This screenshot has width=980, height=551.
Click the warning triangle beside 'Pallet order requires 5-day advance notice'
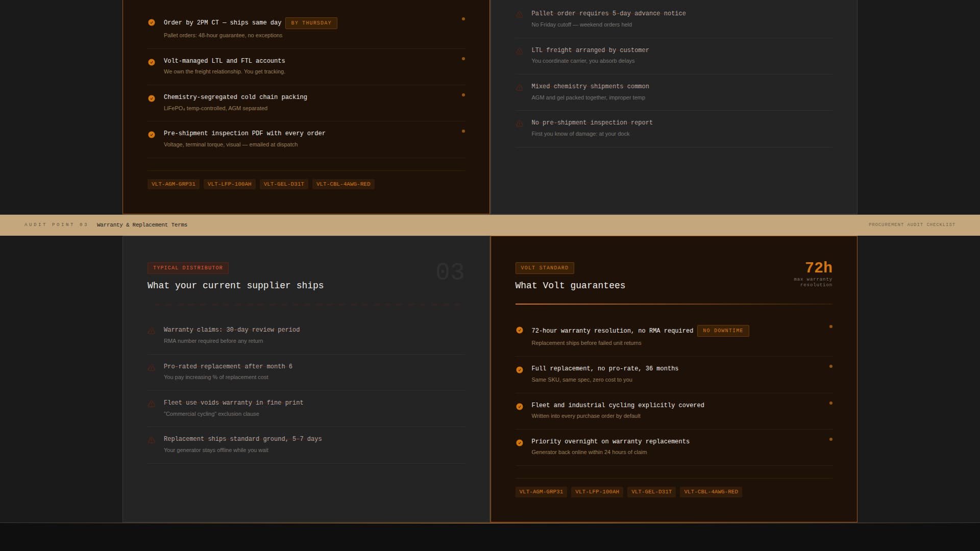520,14
